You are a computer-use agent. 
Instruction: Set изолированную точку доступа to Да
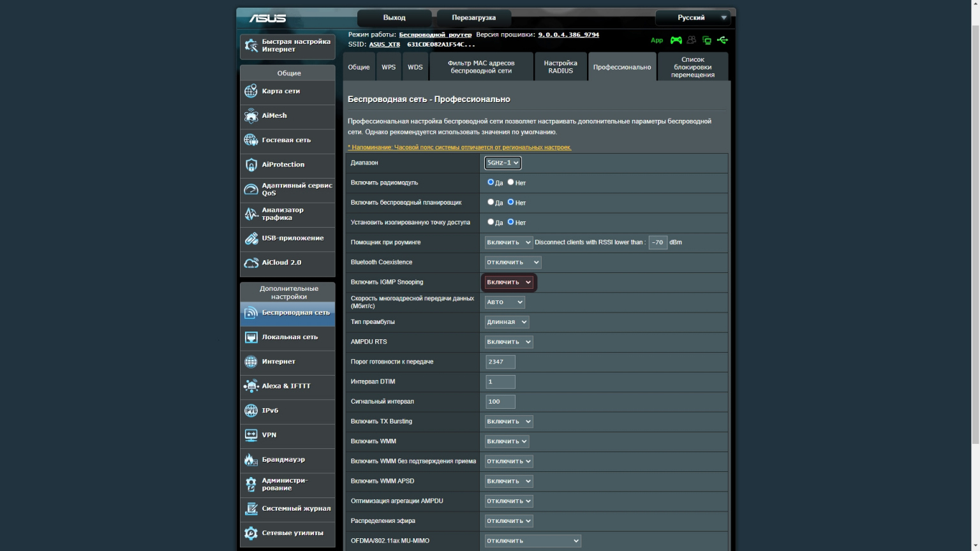pos(491,222)
